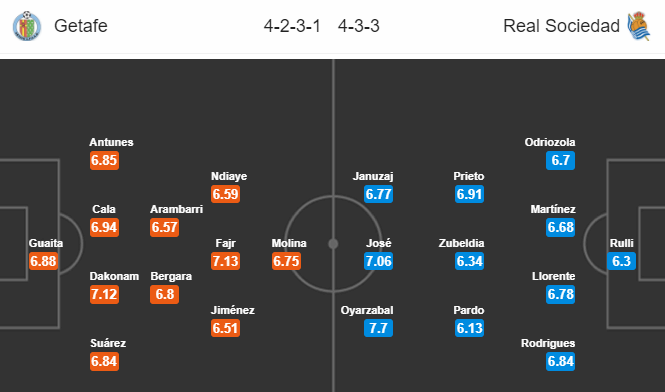
Task: Click the 4-3-3 formation label
Action: [x=359, y=26]
